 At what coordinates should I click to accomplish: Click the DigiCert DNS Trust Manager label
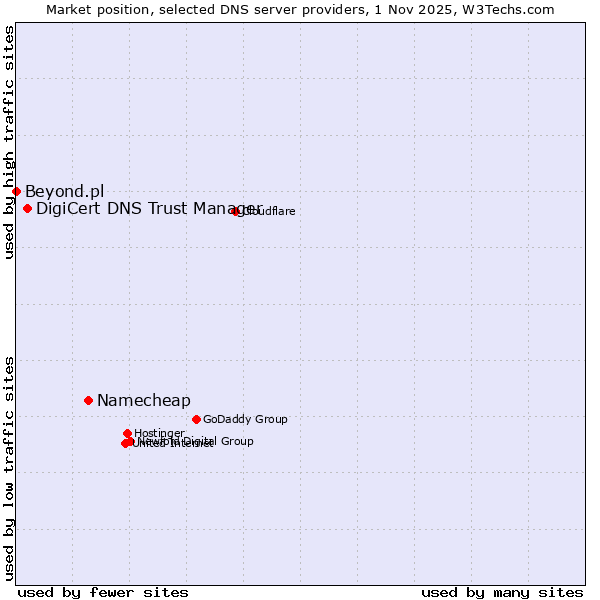point(148,208)
